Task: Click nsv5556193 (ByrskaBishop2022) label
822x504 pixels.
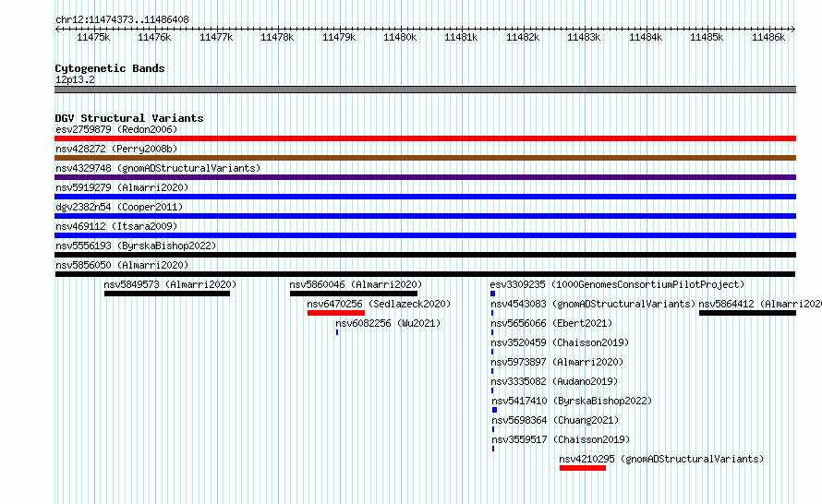Action: tap(136, 246)
